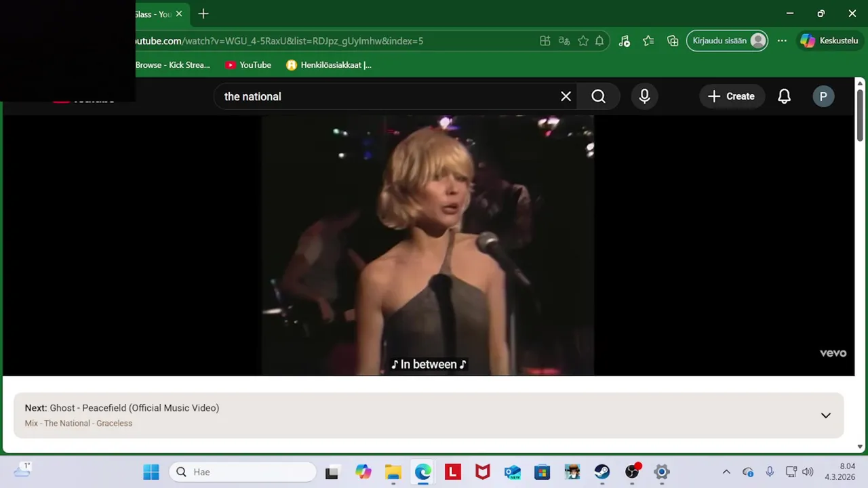The image size is (868, 488).
Task: Click 'Mix - The National - Graceless' text
Action: [79, 424]
